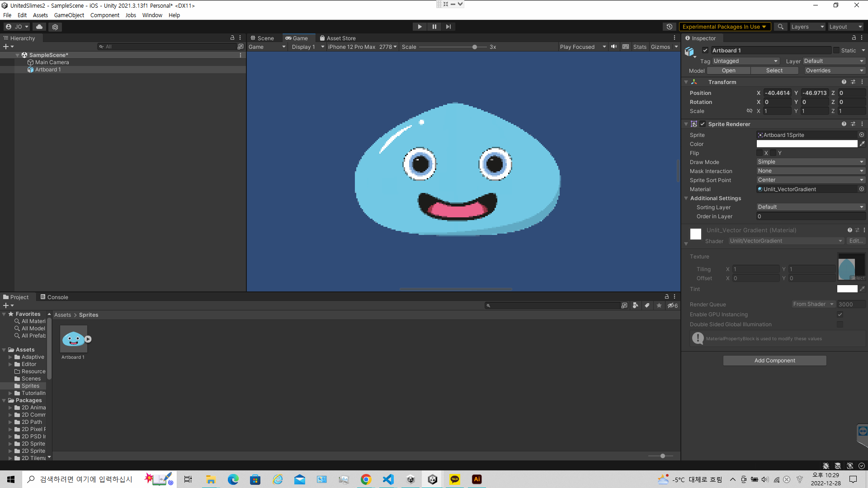
Task: Toggle the Game view frame debugger grid icon
Action: pyautogui.click(x=626, y=47)
